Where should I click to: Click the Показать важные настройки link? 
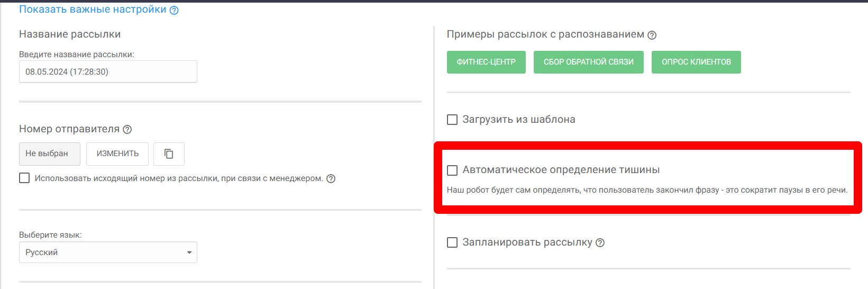point(93,10)
